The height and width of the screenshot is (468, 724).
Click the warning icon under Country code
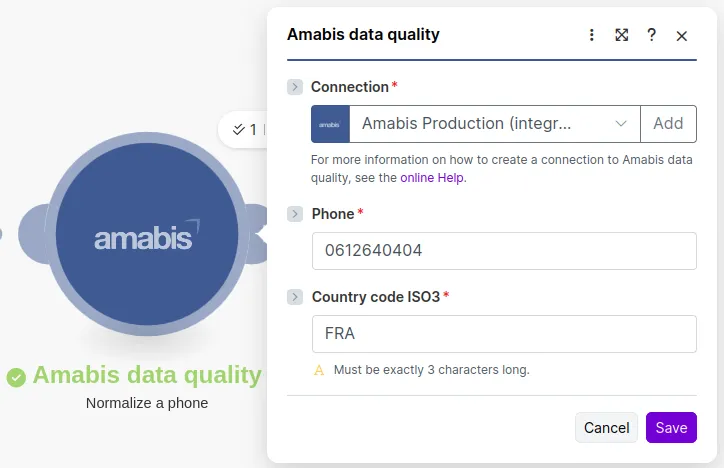(x=320, y=370)
